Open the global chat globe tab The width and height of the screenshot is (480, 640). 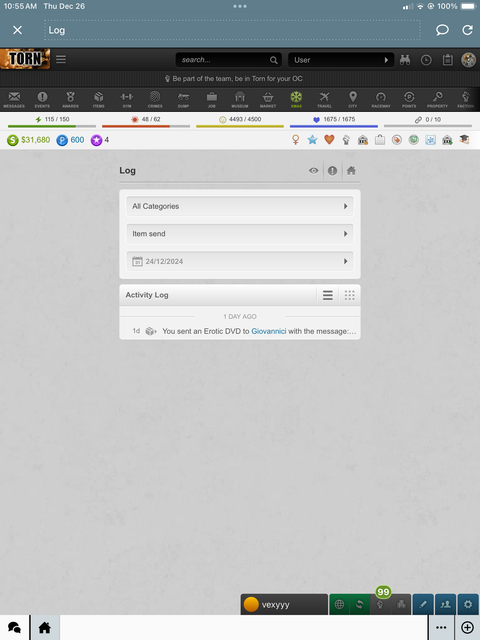click(339, 604)
